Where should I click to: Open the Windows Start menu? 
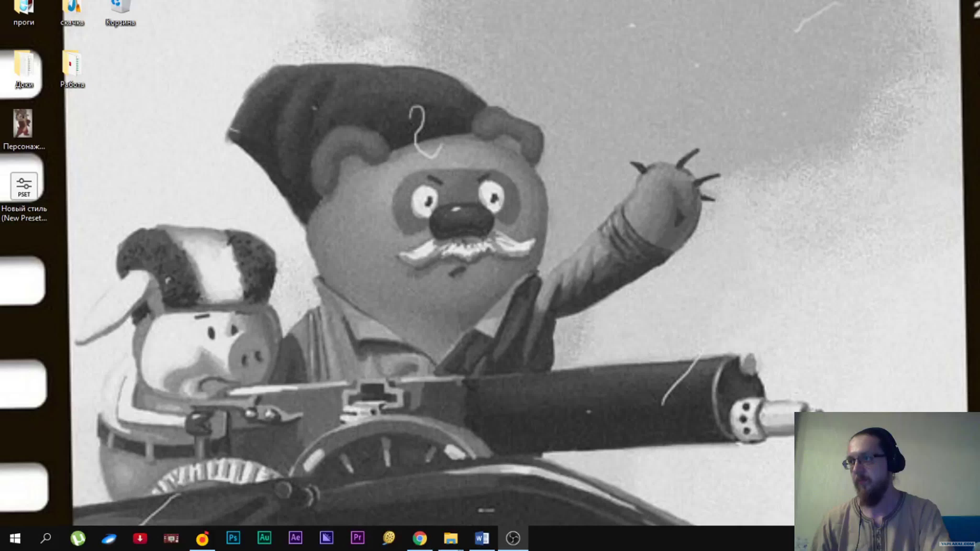point(15,538)
